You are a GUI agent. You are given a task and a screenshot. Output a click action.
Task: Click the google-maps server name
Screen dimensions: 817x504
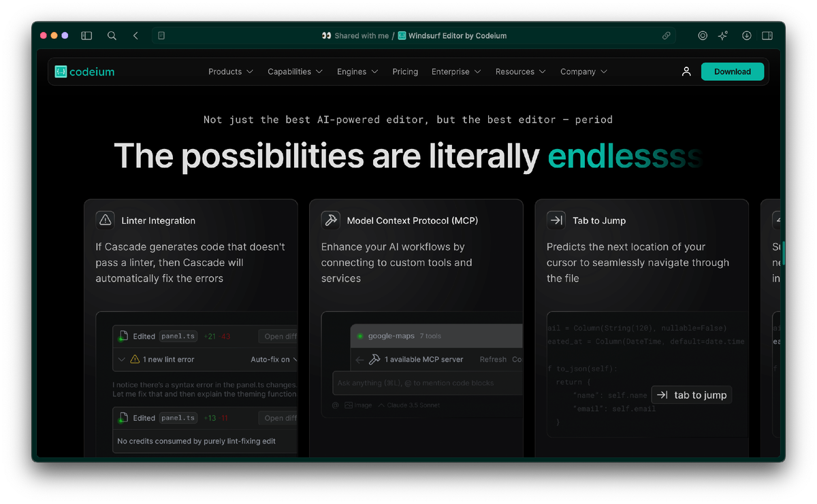(x=391, y=336)
